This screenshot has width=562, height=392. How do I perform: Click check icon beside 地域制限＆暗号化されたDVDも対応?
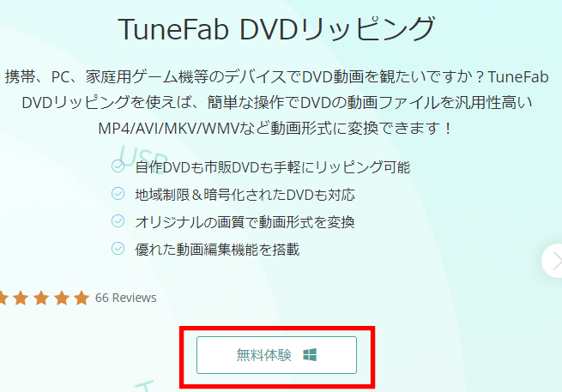pyautogui.click(x=118, y=194)
